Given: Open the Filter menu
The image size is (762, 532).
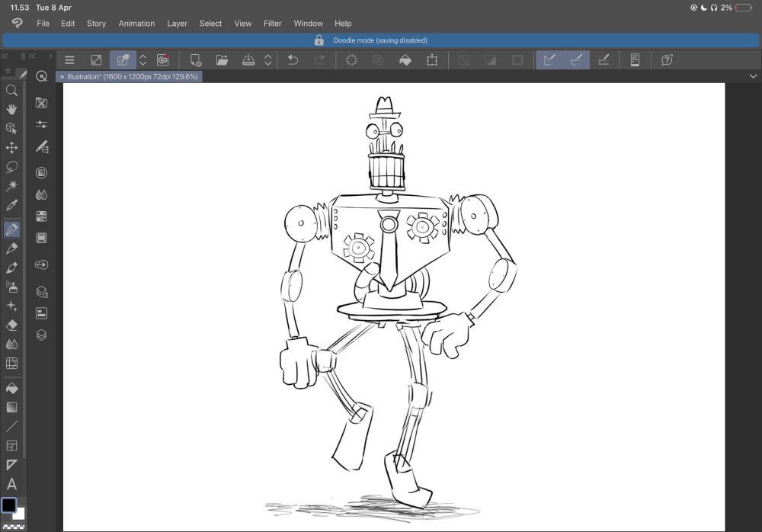Looking at the screenshot, I should pyautogui.click(x=273, y=24).
